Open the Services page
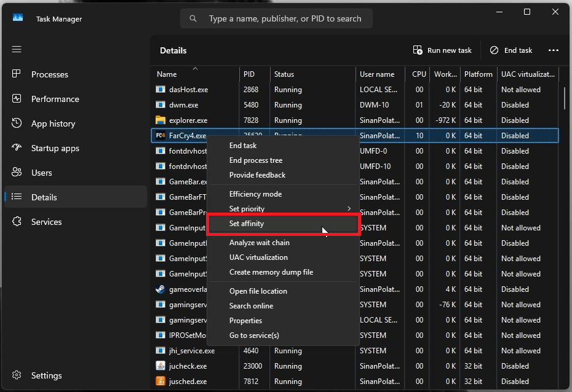 tap(76, 222)
